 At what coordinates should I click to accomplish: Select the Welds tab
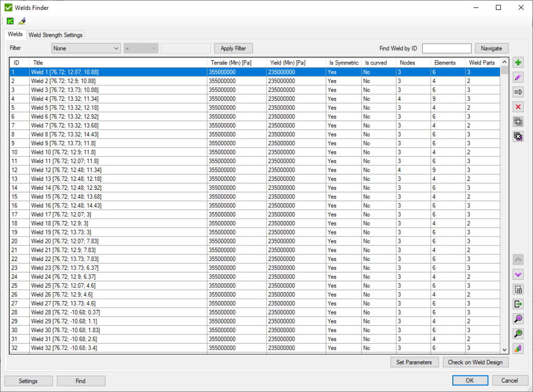(15, 34)
